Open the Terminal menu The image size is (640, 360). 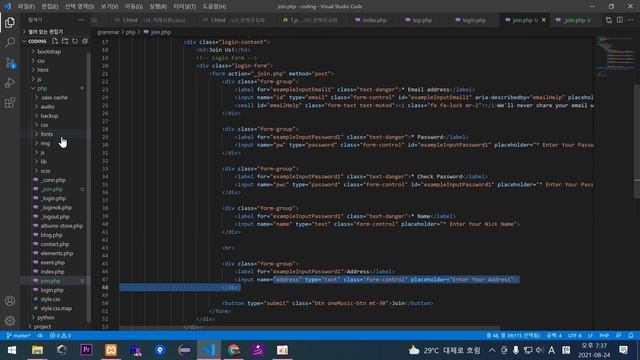[184, 7]
